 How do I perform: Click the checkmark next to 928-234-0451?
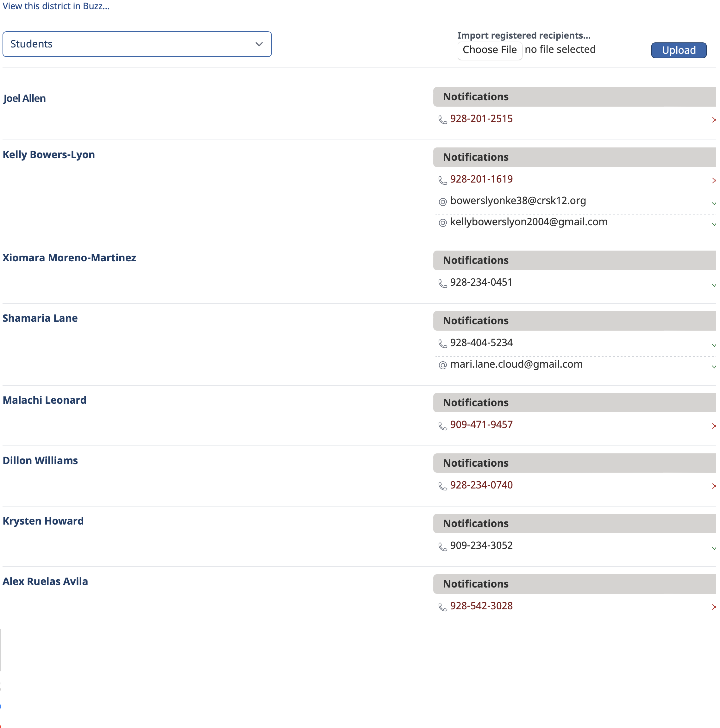(714, 285)
